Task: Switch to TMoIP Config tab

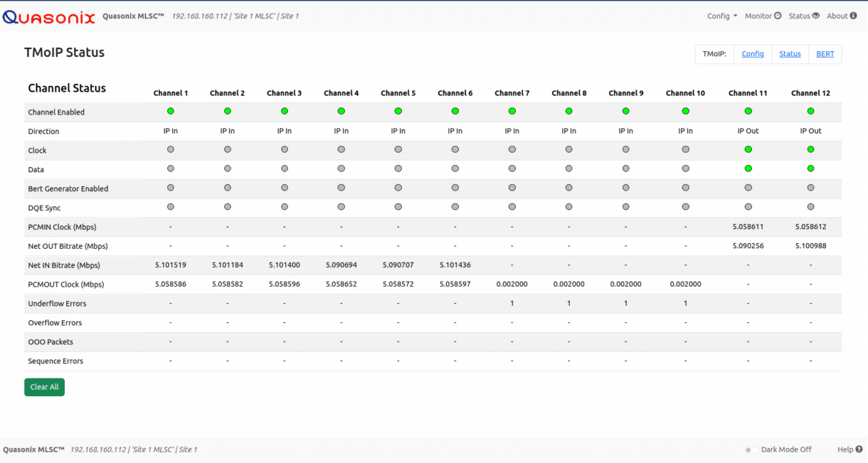Action: [x=753, y=54]
